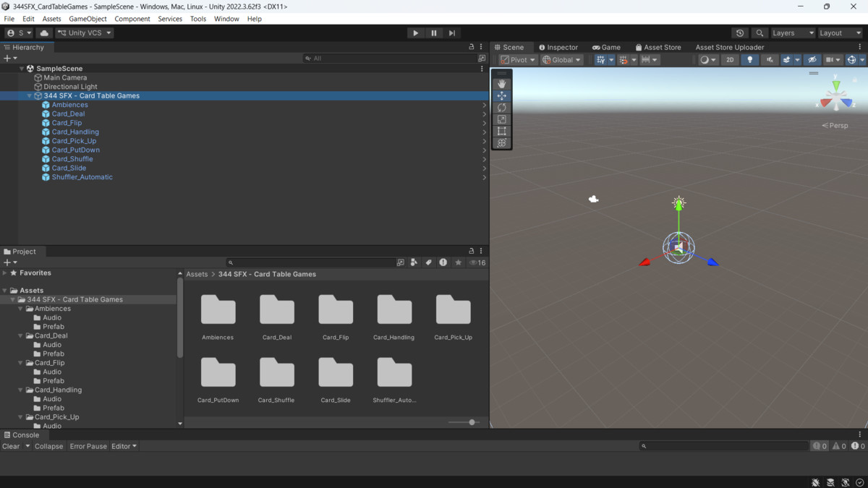Open the global search magnifier

tap(759, 33)
